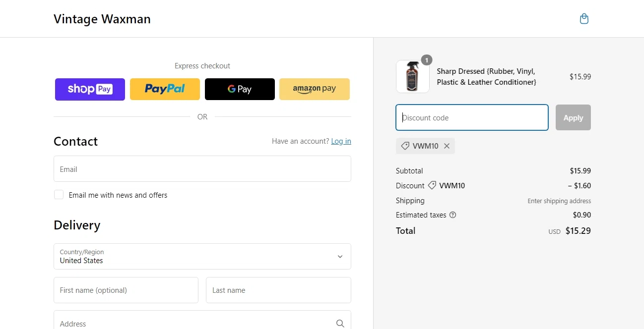Click the Discount code field

point(472,117)
